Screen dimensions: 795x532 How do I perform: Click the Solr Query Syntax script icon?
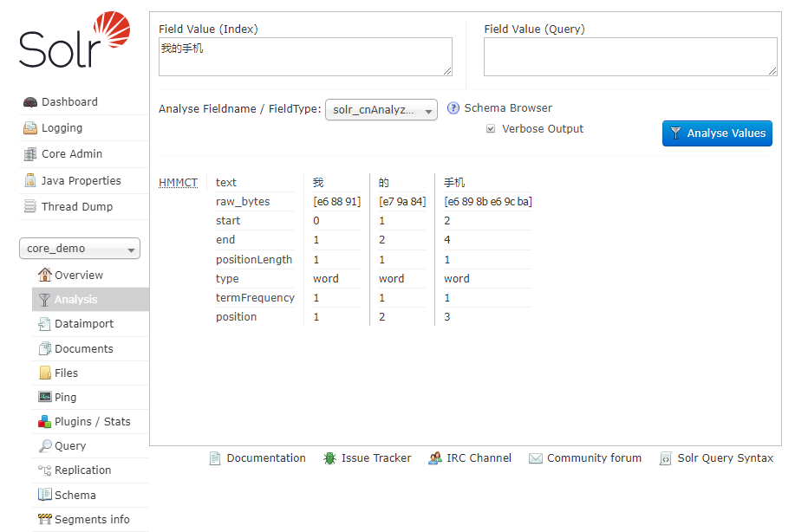click(665, 458)
